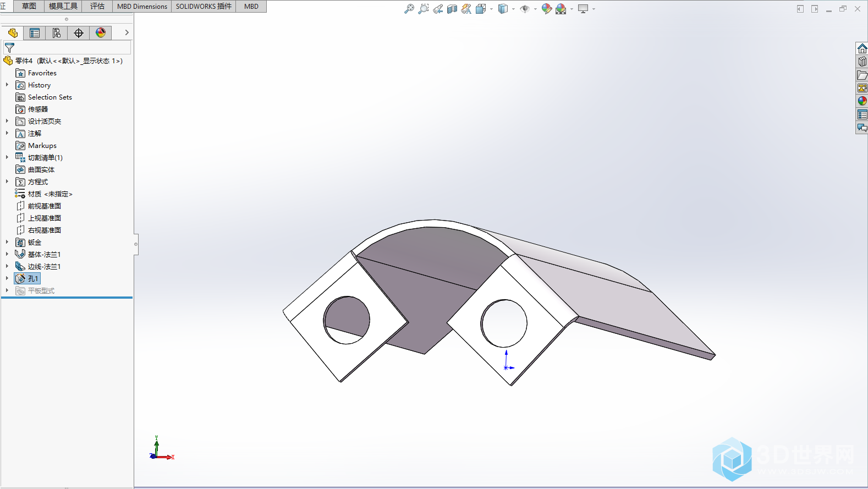Click the feature tree filter input field
The width and height of the screenshot is (868, 489).
click(x=67, y=48)
